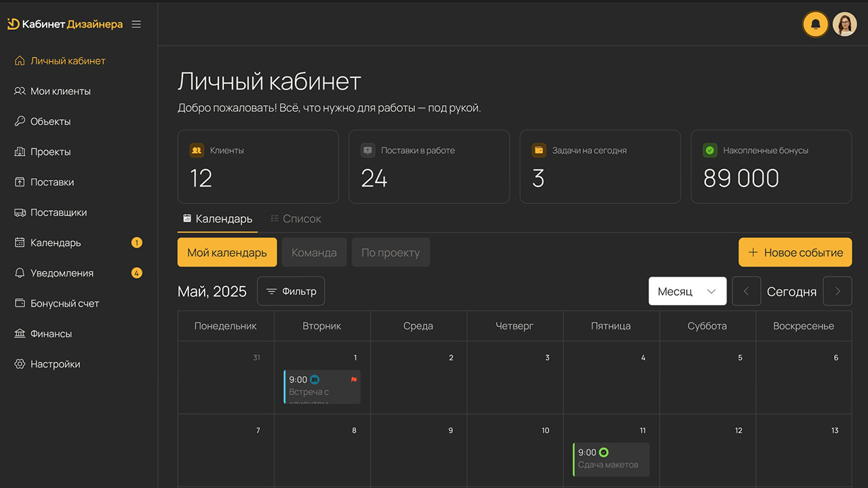Open the Месяц view dropdown
This screenshot has height=488, width=868.
click(x=687, y=291)
